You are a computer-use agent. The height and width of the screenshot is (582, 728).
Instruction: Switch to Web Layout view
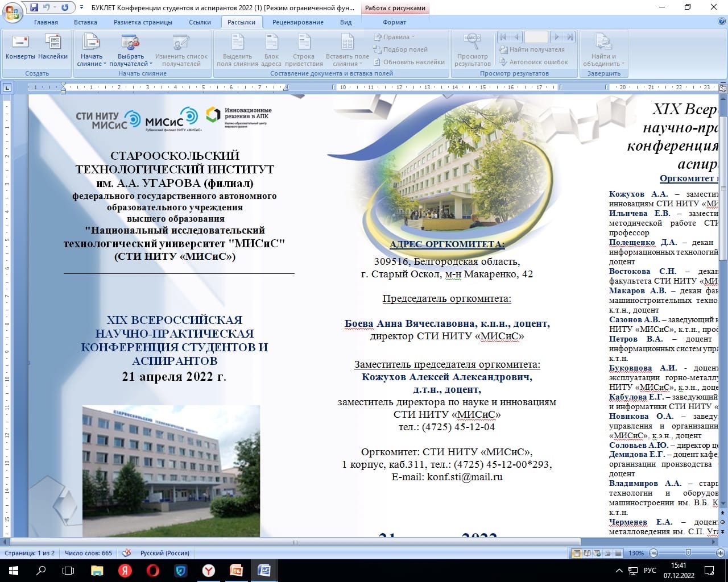pyautogui.click(x=597, y=553)
